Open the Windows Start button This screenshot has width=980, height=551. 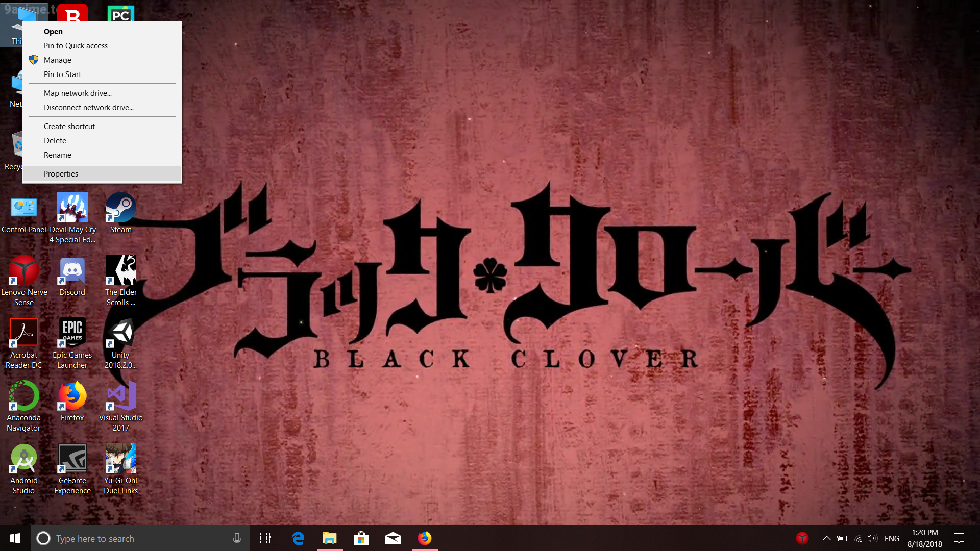click(15, 538)
